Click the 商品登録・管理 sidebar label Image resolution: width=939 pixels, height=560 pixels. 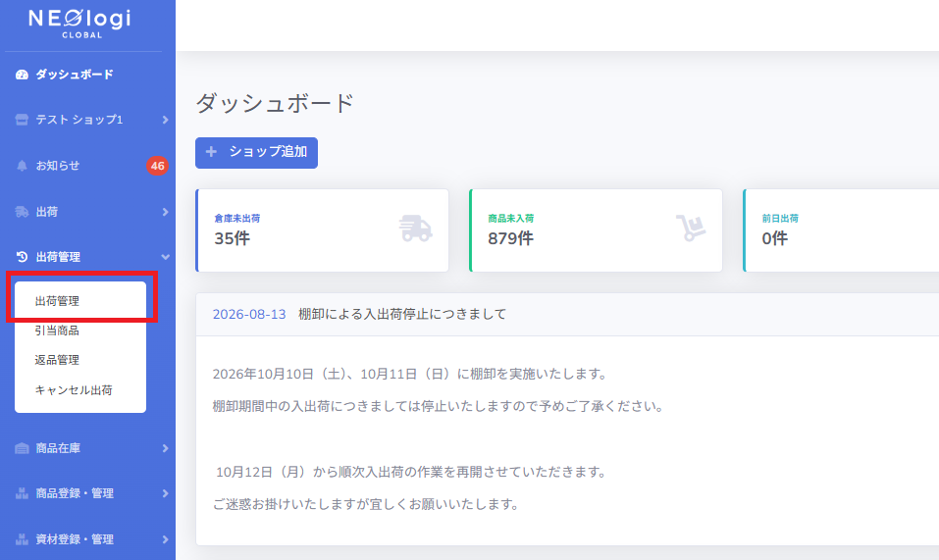[x=75, y=493]
